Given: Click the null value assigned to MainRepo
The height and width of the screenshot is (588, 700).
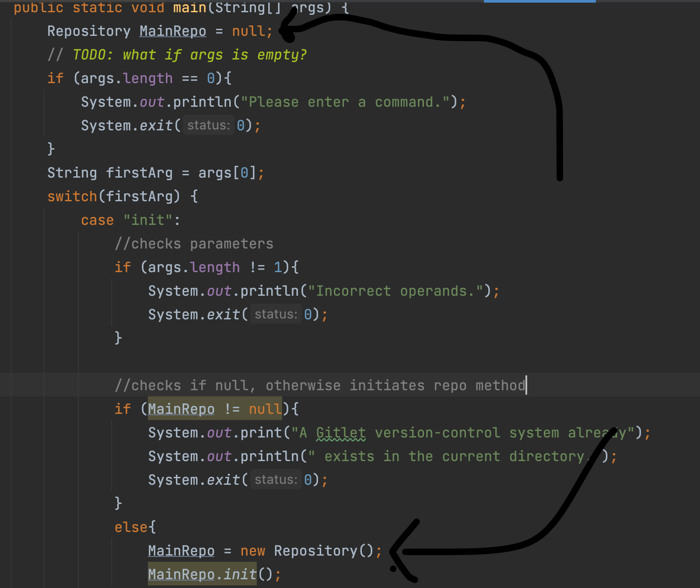Looking at the screenshot, I should click(248, 31).
